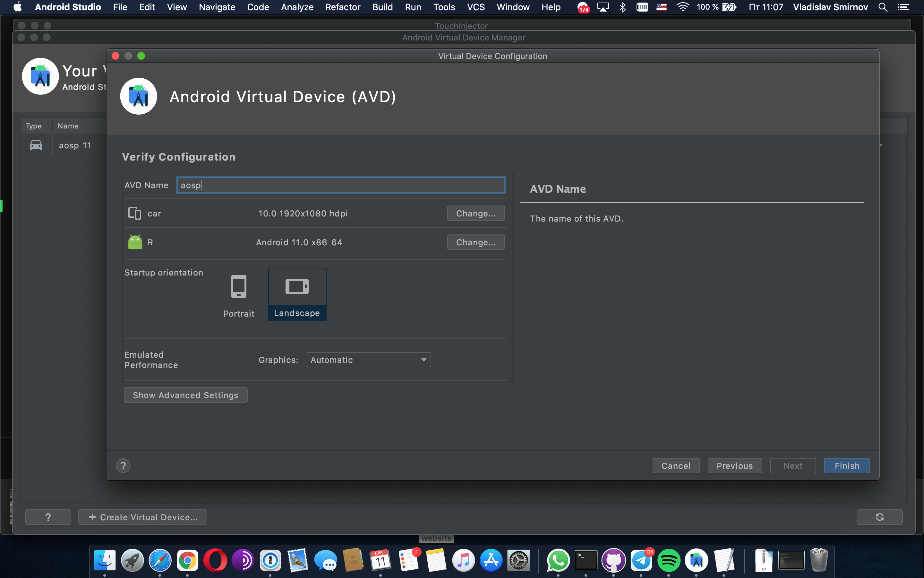Open App Store from the dock
The width and height of the screenshot is (924, 578).
[491, 560]
